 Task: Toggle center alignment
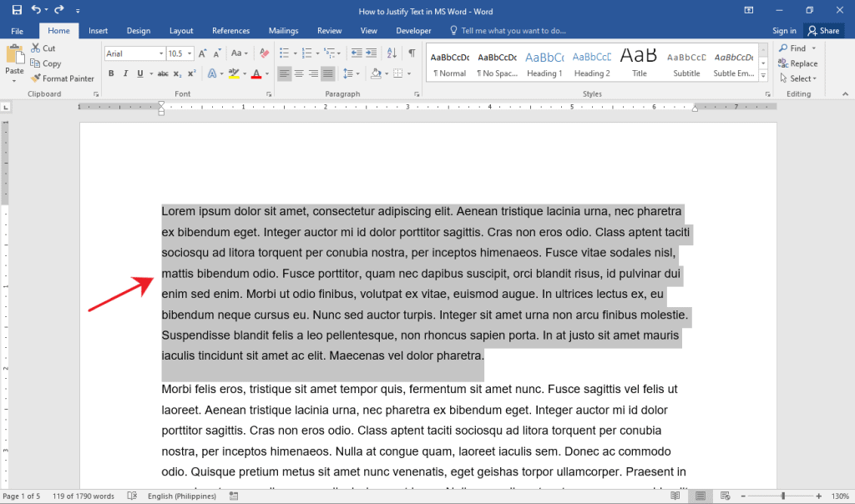pyautogui.click(x=300, y=73)
